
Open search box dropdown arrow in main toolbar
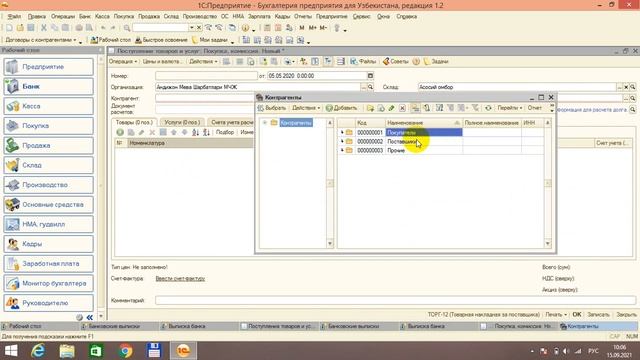pos(191,28)
